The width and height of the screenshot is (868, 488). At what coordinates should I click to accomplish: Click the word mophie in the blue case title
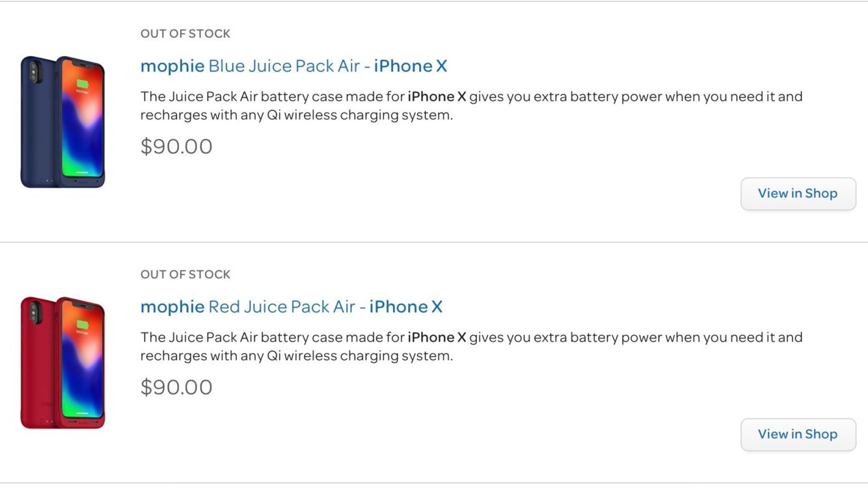point(172,66)
